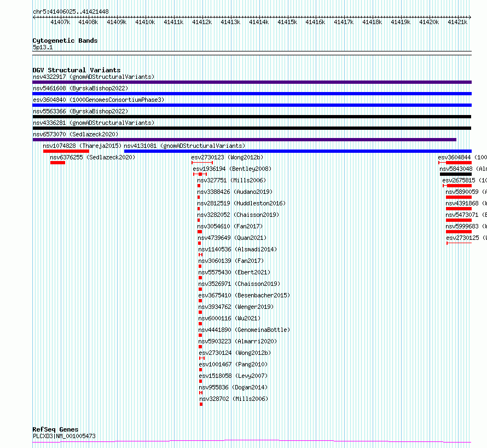
Task: Click the 41407k ruler tick label
Action: tap(60, 22)
